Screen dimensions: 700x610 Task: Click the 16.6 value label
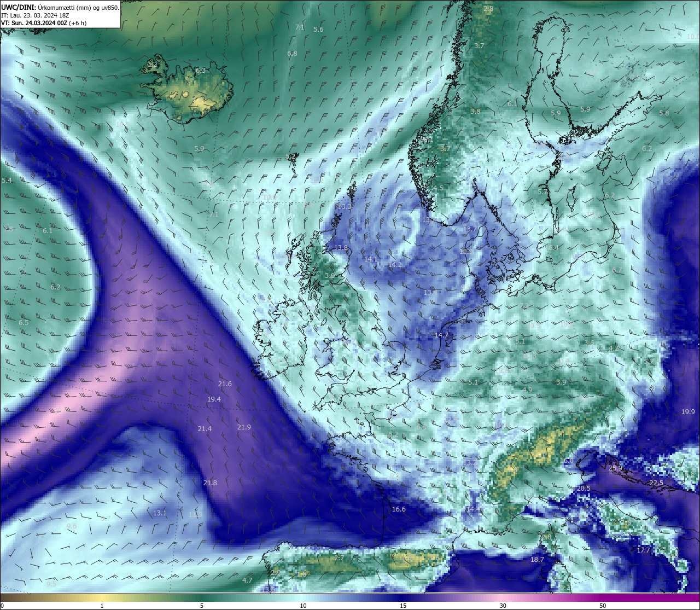pyautogui.click(x=399, y=509)
